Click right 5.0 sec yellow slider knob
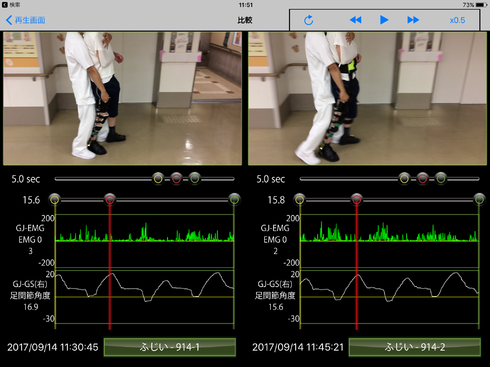Image resolution: width=490 pixels, height=367 pixels. [404, 179]
